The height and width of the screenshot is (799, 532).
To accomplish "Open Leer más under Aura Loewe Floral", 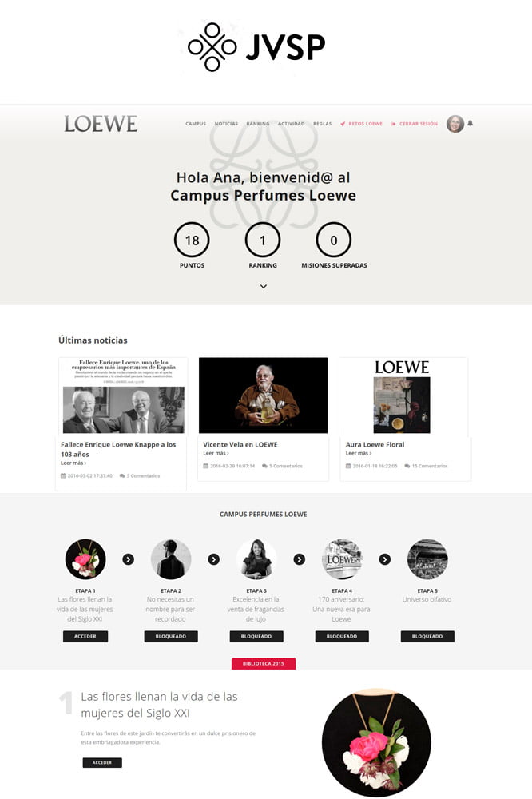I will tap(359, 453).
